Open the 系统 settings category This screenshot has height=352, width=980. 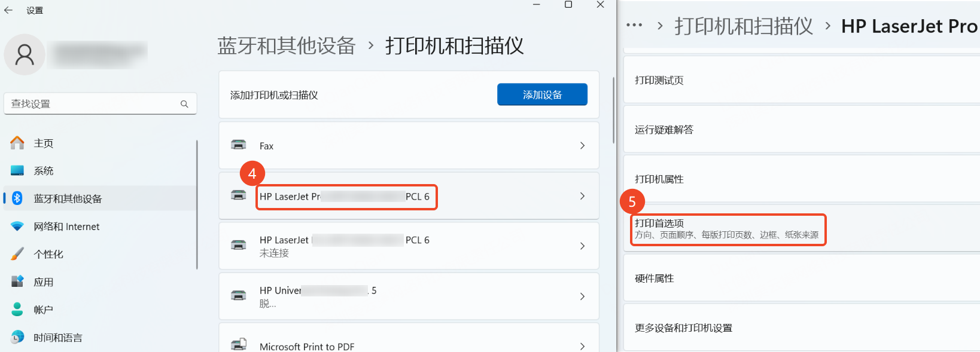(x=100, y=171)
